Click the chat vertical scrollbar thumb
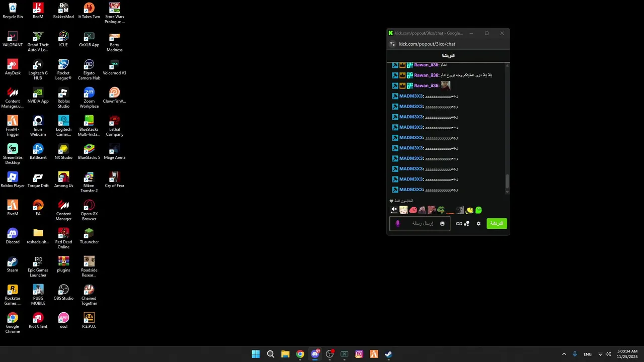Screen dimensions: 644x362 507,182
